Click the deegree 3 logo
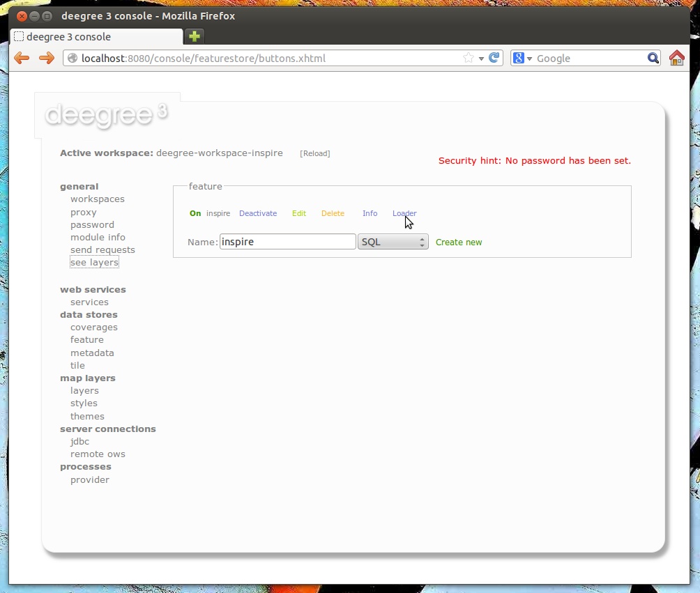The height and width of the screenshot is (593, 700). click(x=106, y=114)
